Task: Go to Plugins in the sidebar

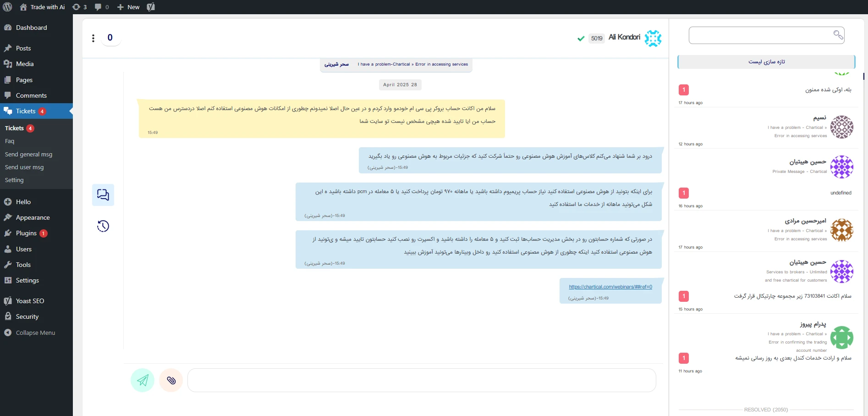Action: (26, 233)
